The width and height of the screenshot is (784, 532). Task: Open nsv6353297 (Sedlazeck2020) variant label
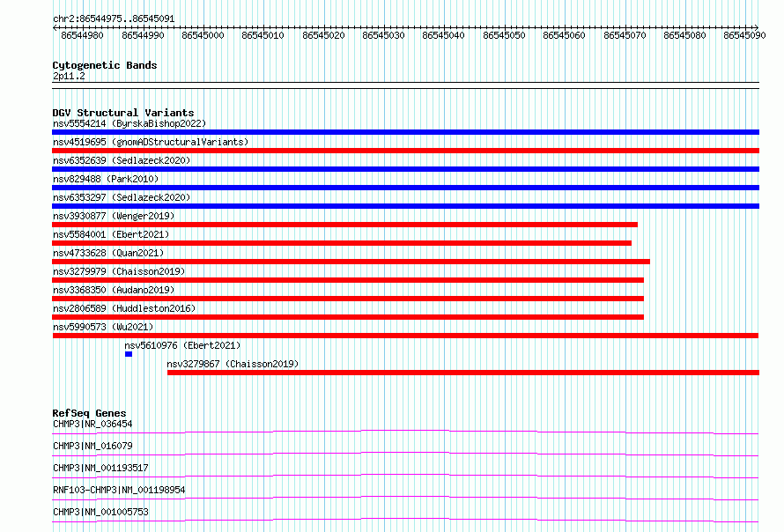click(122, 197)
